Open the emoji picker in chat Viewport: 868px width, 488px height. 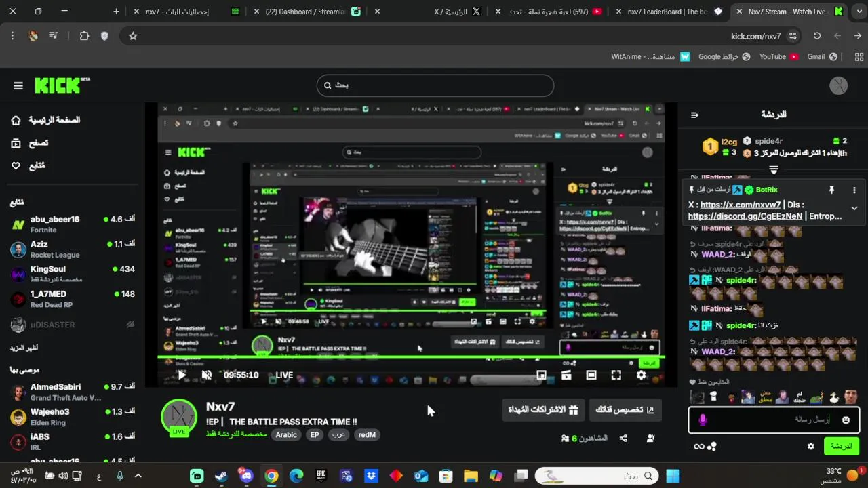[x=846, y=420]
